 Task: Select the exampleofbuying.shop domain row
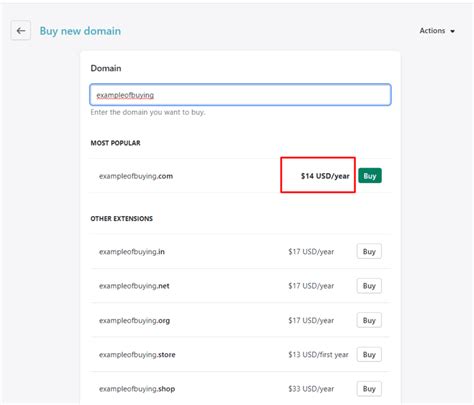coord(240,389)
